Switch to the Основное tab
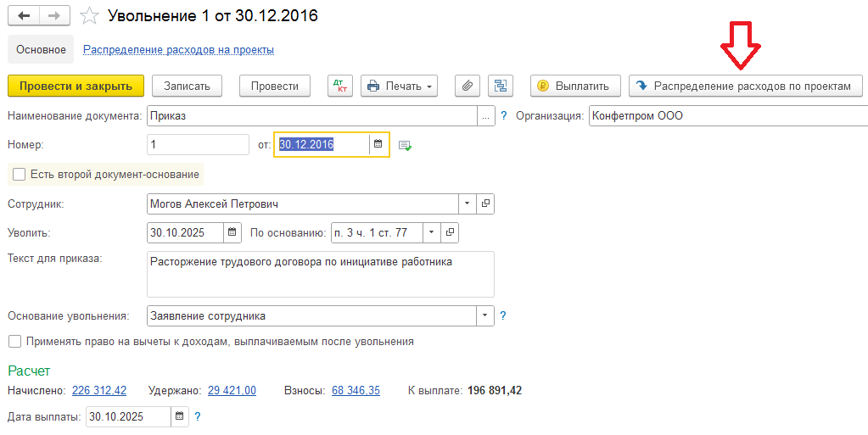This screenshot has width=868, height=435. pos(41,50)
